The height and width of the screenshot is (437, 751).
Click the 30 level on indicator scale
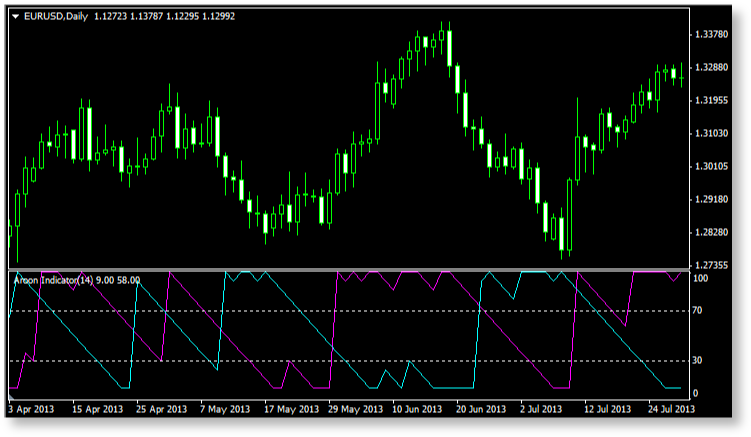click(699, 360)
